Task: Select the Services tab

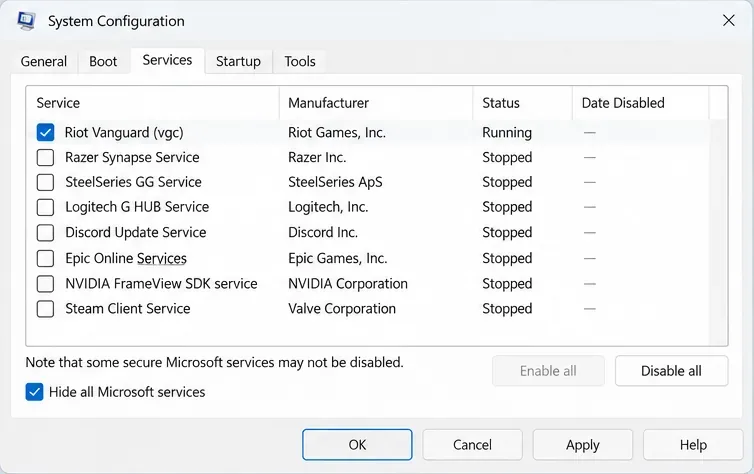Action: pyautogui.click(x=167, y=60)
